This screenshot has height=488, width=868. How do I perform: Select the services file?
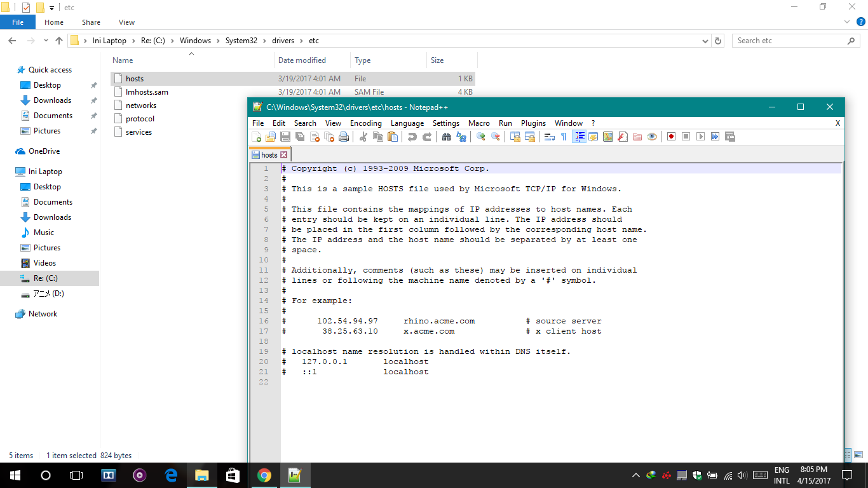pos(139,132)
